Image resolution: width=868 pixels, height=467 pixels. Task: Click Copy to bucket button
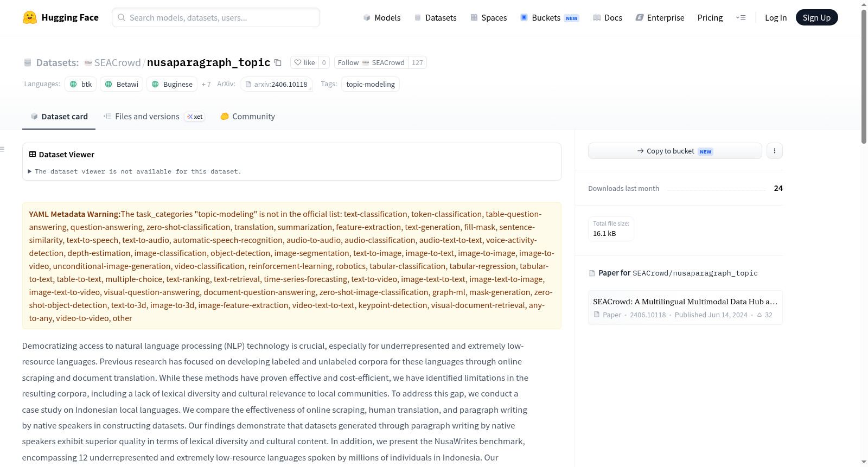pyautogui.click(x=675, y=151)
